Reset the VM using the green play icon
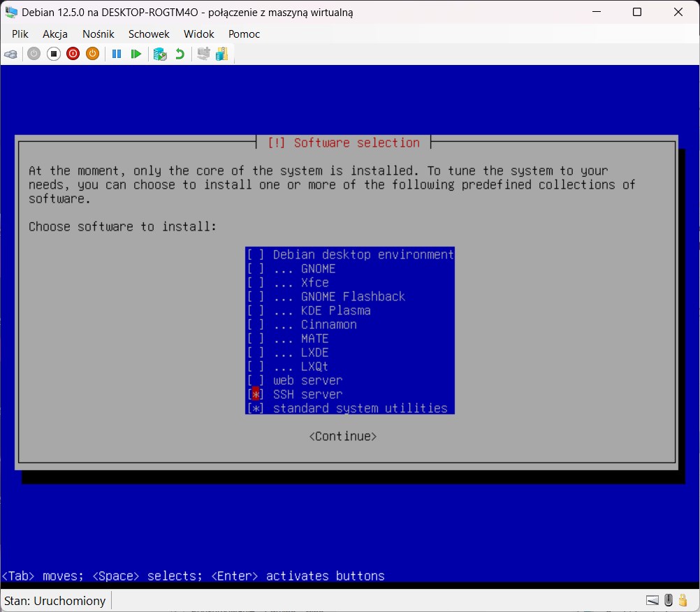 pos(136,54)
